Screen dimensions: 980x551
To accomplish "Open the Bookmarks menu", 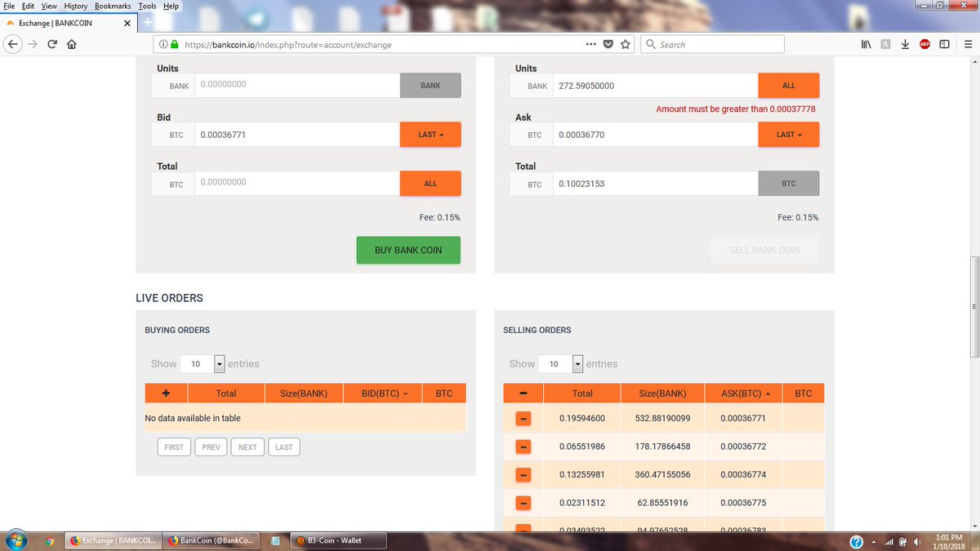I will coord(113,6).
